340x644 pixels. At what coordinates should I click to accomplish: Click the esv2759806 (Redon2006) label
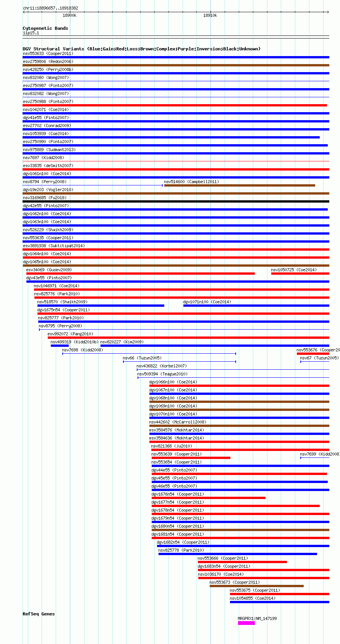click(x=48, y=61)
